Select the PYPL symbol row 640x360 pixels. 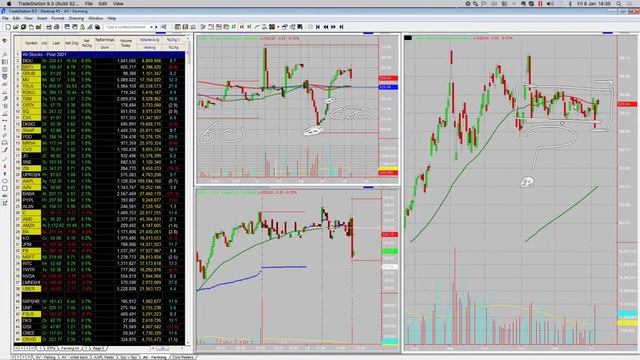[x=100, y=200]
